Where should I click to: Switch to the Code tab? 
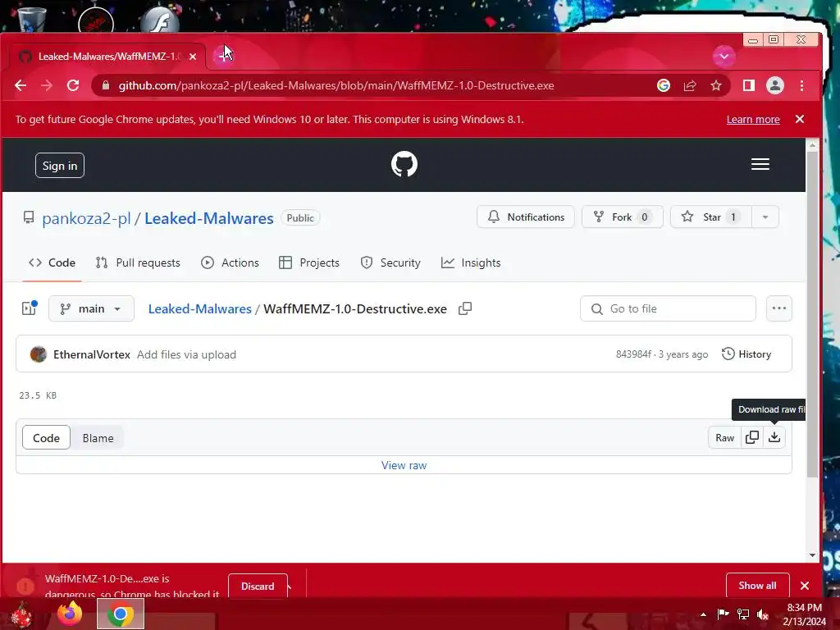[52, 262]
